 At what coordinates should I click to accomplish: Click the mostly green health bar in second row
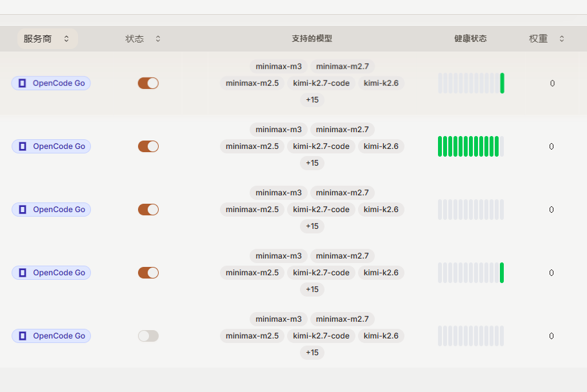[x=471, y=146]
